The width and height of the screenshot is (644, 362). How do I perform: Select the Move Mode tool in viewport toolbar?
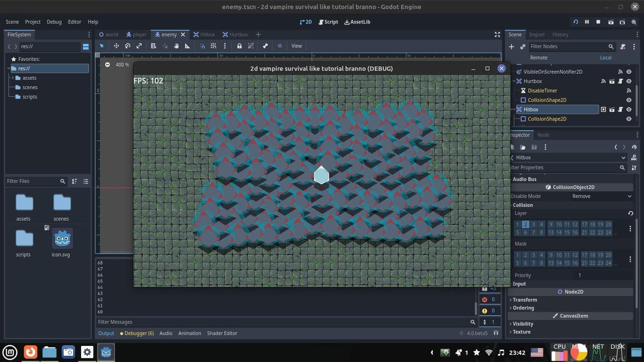click(x=116, y=46)
